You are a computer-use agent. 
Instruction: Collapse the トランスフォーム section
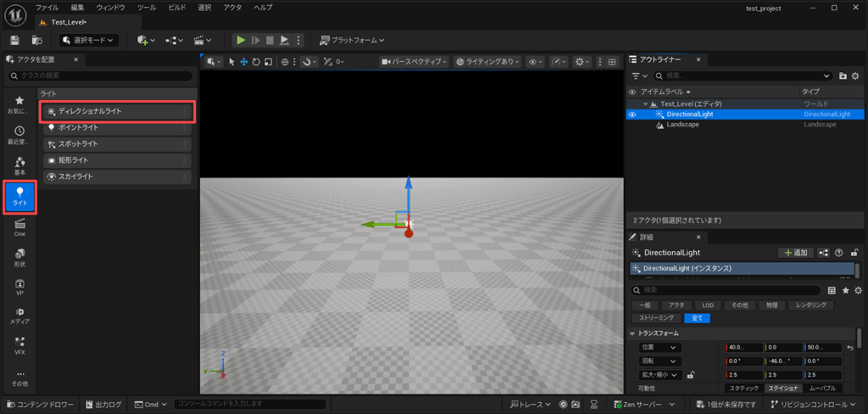[x=634, y=333]
